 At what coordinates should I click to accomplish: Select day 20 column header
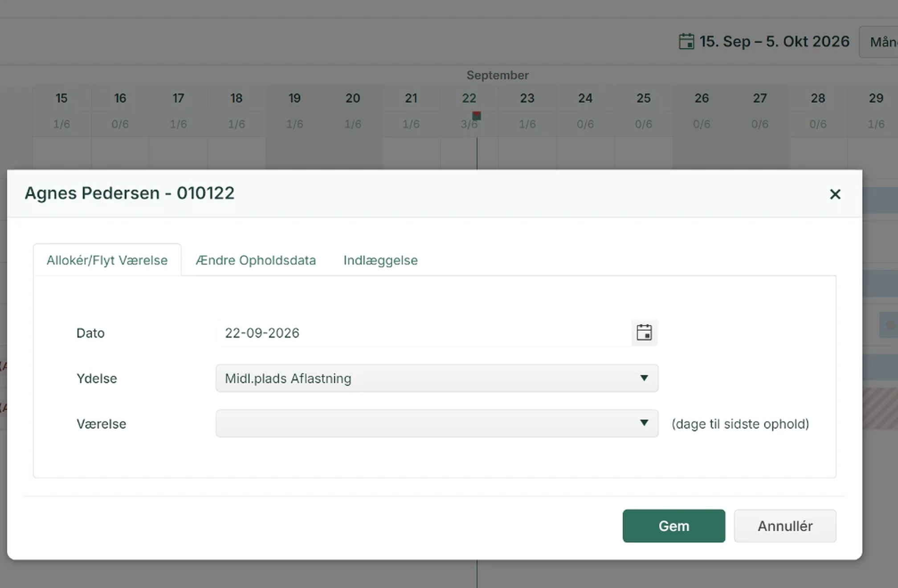(353, 98)
